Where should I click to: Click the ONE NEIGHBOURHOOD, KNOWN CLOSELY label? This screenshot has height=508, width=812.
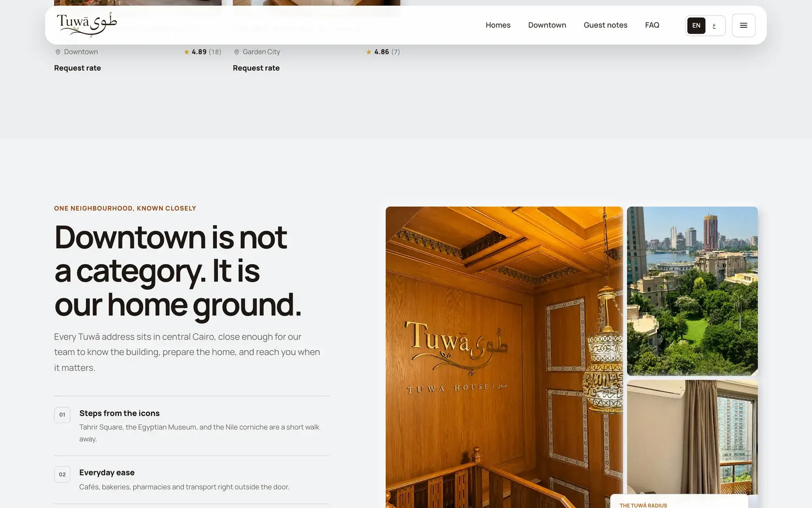[x=125, y=208]
